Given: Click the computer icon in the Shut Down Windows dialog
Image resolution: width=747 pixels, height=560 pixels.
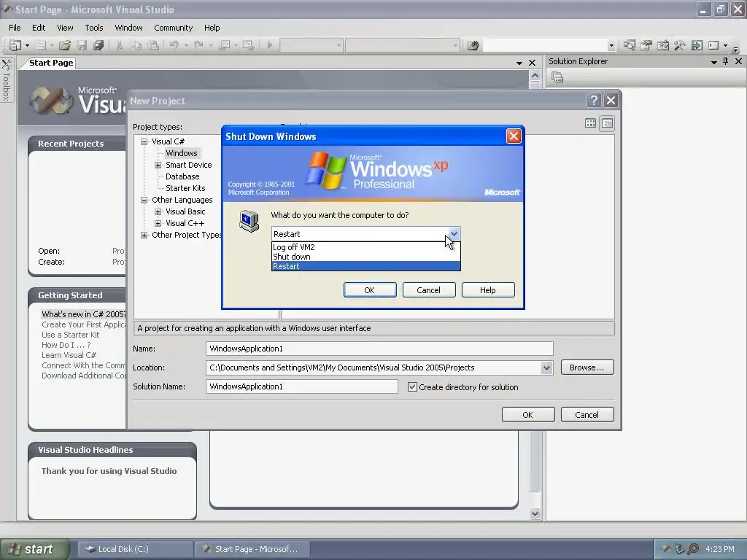Looking at the screenshot, I should click(249, 221).
